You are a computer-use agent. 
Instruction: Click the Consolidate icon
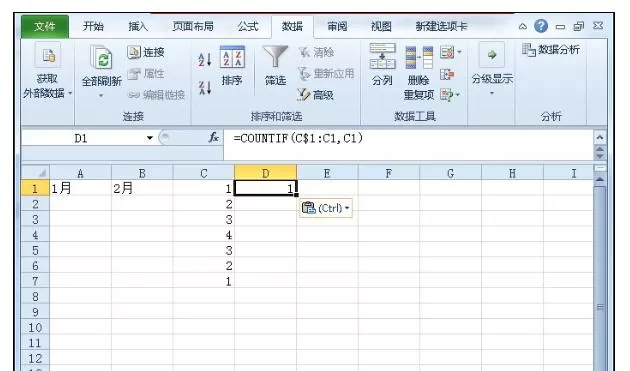[447, 74]
